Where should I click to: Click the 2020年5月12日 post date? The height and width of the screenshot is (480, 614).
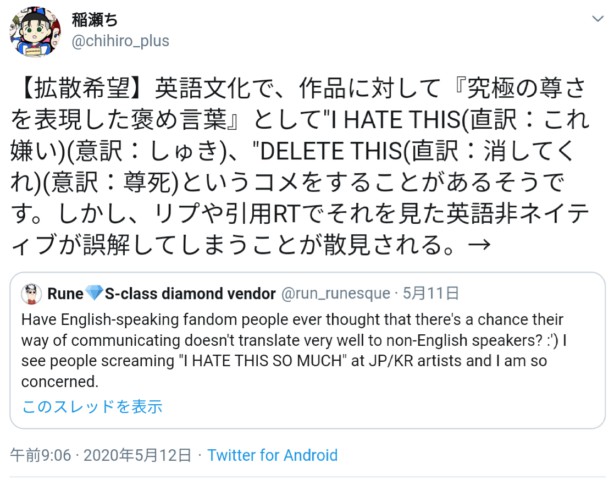tap(139, 455)
